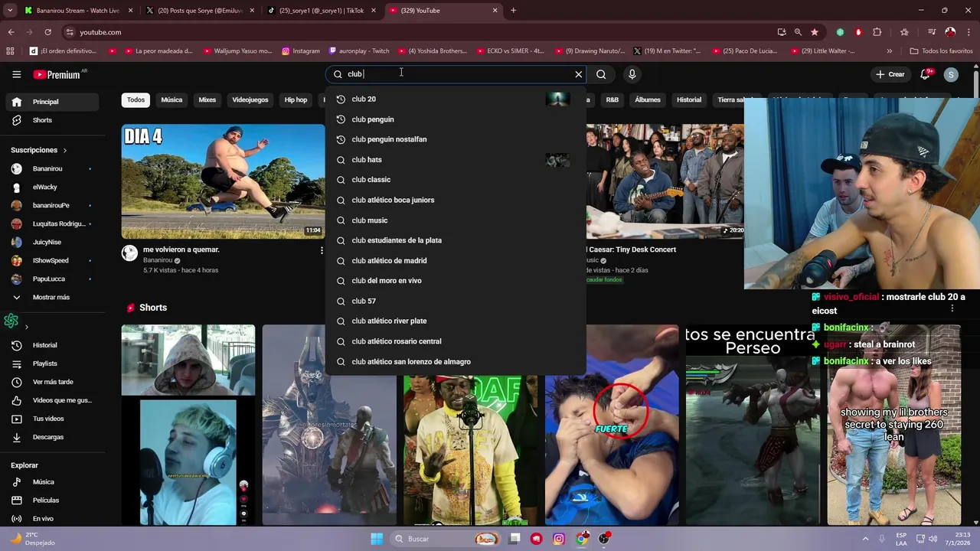Open the bookmark star for this page
The width and height of the screenshot is (980, 551).
814,32
